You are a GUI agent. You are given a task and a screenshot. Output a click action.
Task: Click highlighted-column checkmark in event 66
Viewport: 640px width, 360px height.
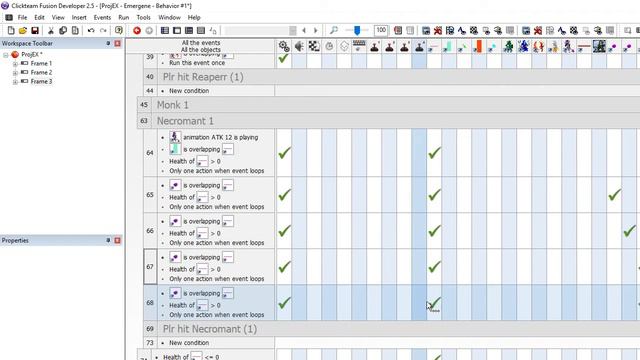[x=434, y=231]
